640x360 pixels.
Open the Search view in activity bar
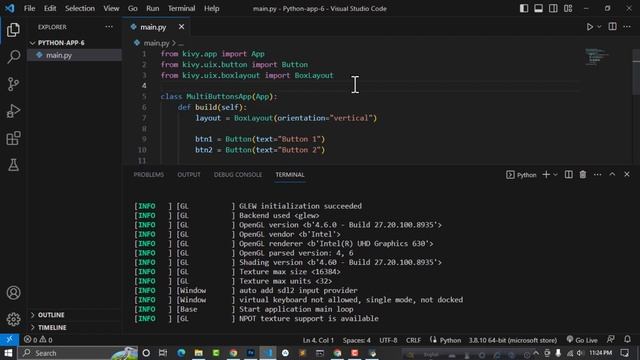[13, 57]
